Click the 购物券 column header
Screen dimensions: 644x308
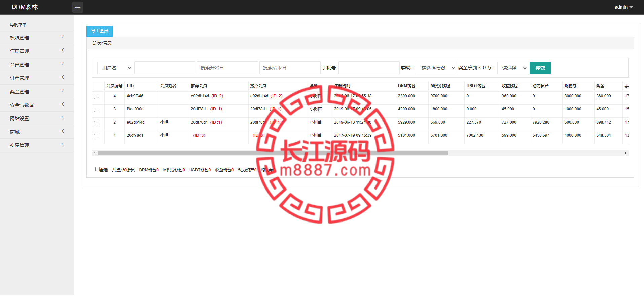570,86
